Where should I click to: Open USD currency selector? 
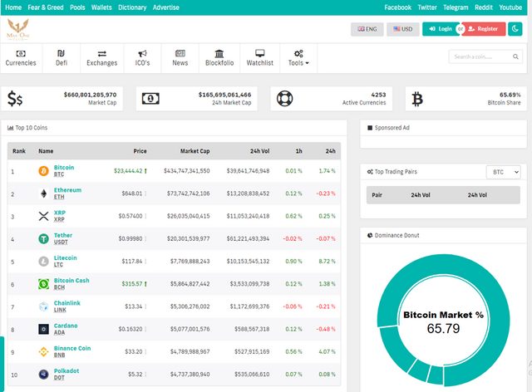(402, 29)
